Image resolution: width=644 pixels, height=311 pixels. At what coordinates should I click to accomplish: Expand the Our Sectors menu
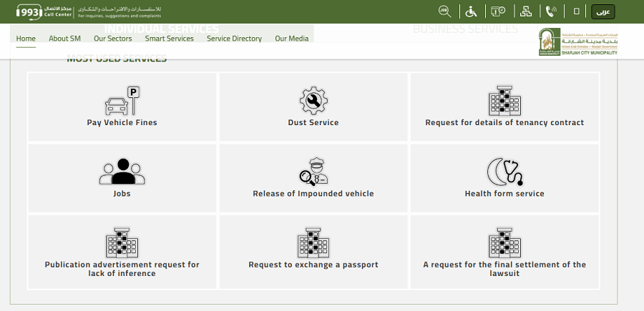coord(113,39)
